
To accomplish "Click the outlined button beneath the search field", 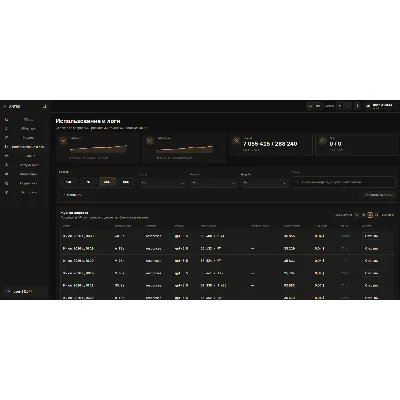I will (379, 195).
